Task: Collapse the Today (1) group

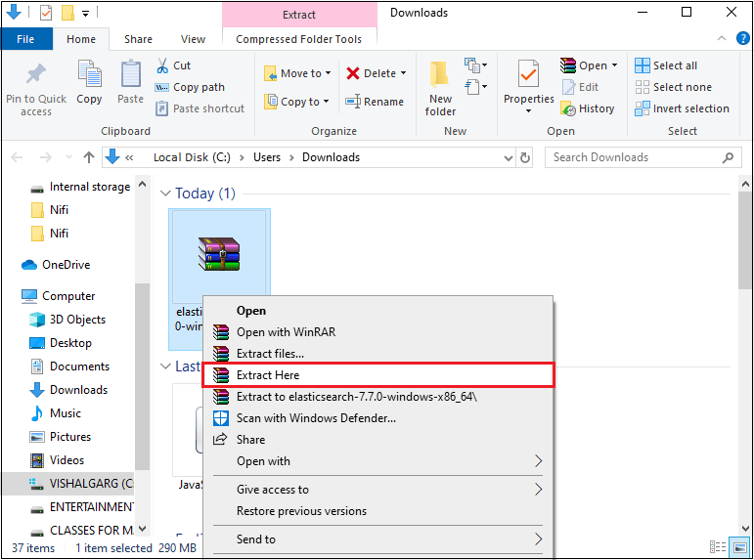Action: pyautogui.click(x=165, y=194)
